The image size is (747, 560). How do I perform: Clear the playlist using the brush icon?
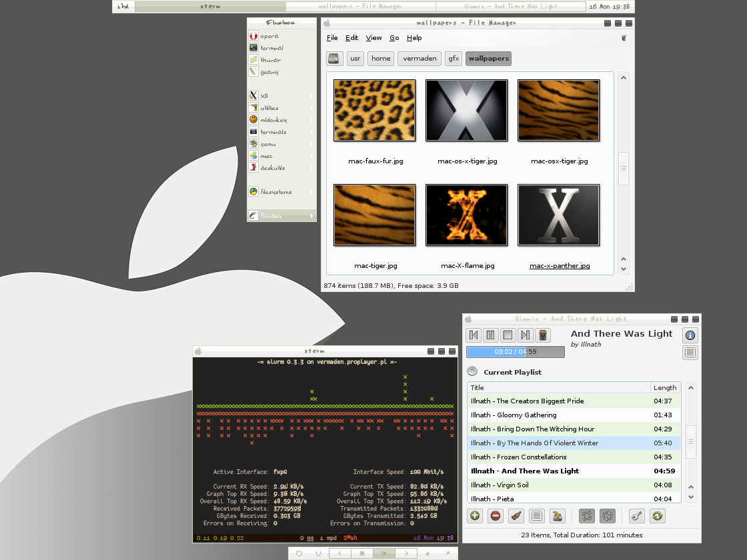(516, 516)
